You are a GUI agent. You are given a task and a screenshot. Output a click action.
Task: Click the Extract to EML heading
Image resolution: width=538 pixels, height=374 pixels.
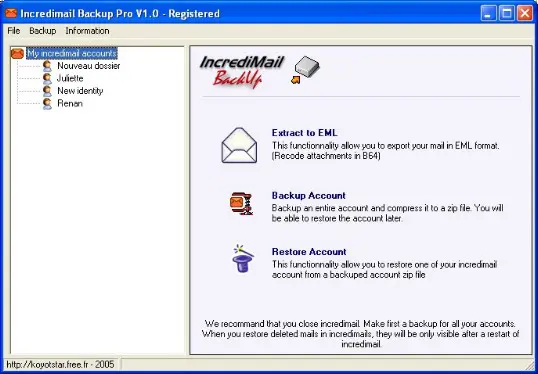click(x=305, y=133)
